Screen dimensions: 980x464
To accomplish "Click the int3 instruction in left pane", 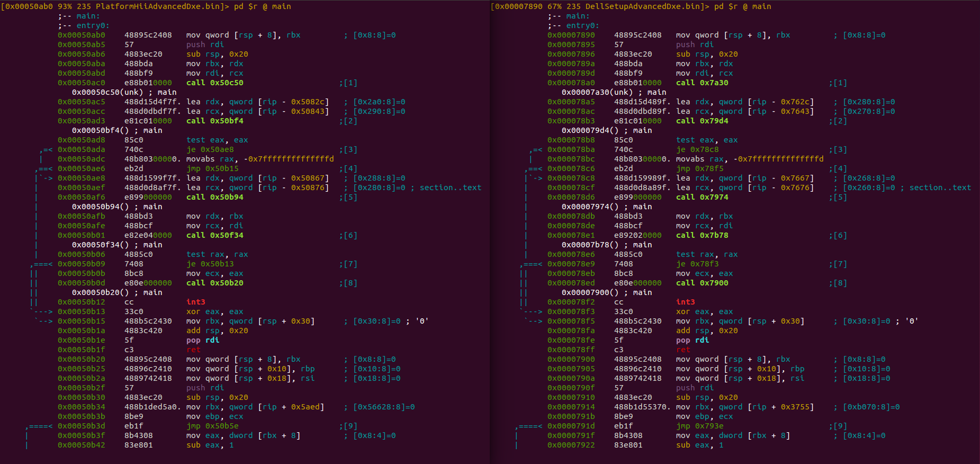I will coord(196,302).
